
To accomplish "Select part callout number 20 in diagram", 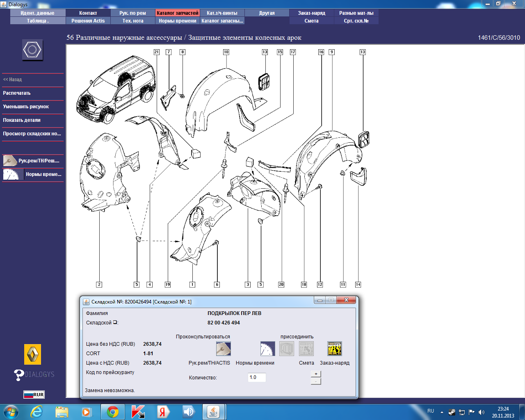I will click(281, 285).
